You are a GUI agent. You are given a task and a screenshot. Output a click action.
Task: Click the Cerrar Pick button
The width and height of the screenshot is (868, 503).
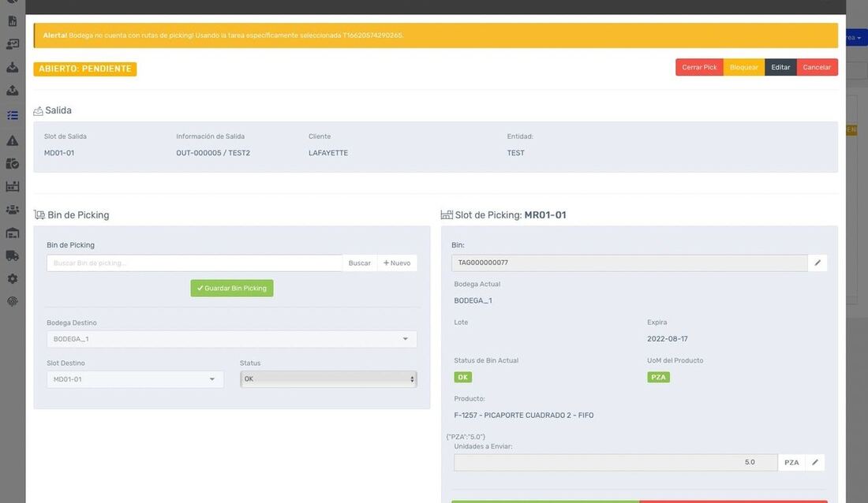tap(699, 68)
